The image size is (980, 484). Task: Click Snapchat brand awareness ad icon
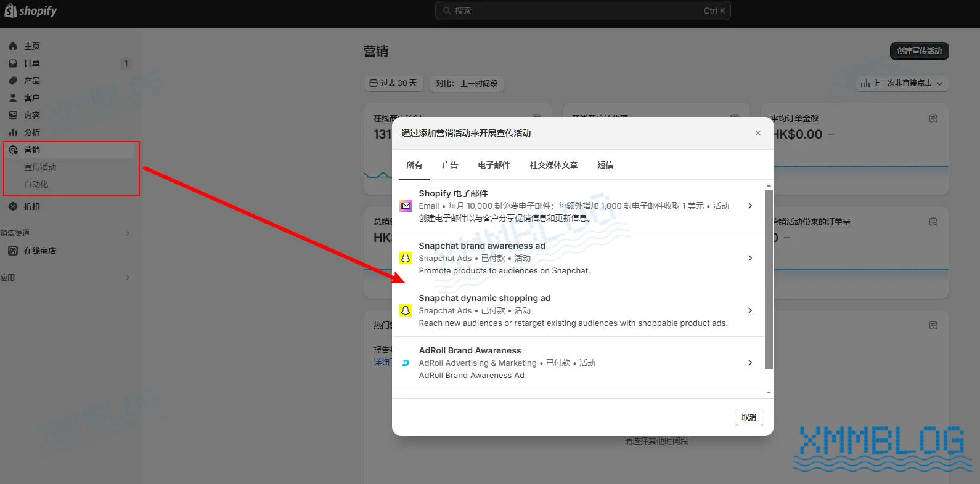click(x=406, y=258)
